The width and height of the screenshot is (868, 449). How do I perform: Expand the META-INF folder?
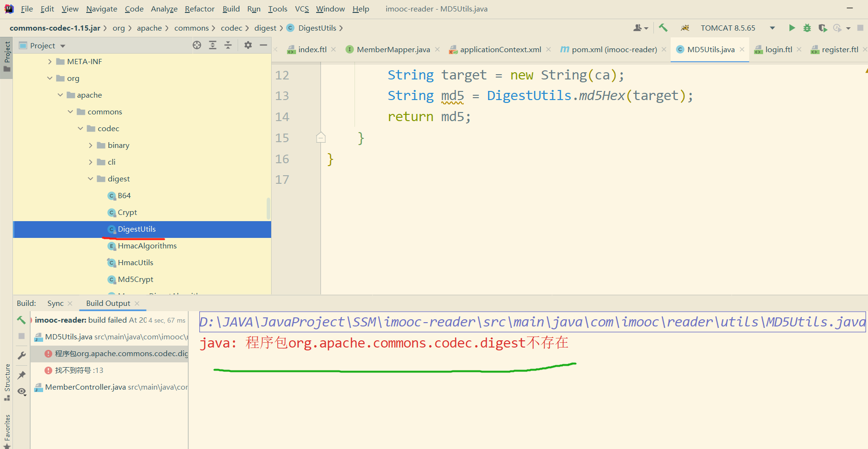[x=50, y=61]
